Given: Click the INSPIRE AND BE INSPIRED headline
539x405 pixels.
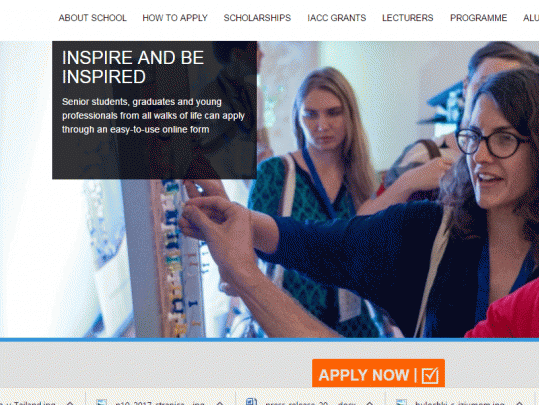Looking at the screenshot, I should 133,67.
